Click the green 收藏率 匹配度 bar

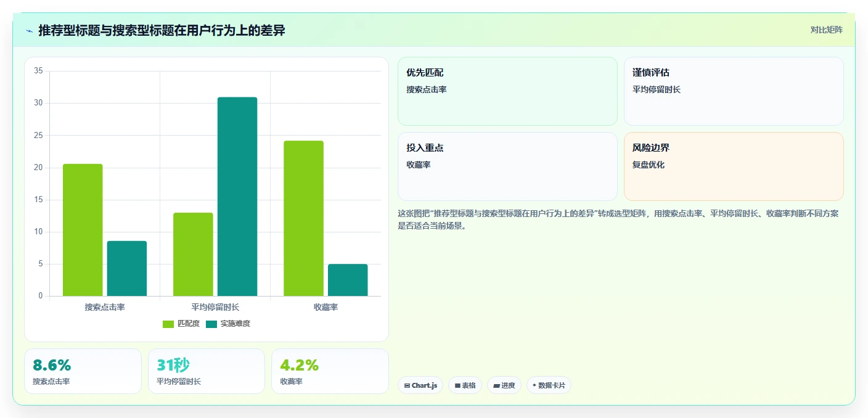[x=303, y=218]
